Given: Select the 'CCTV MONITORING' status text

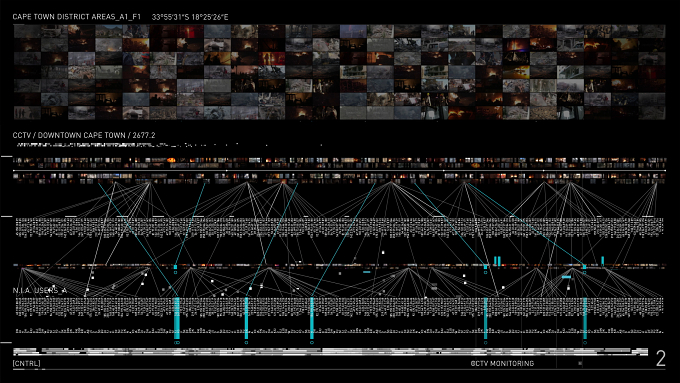Looking at the screenshot, I should (x=502, y=363).
